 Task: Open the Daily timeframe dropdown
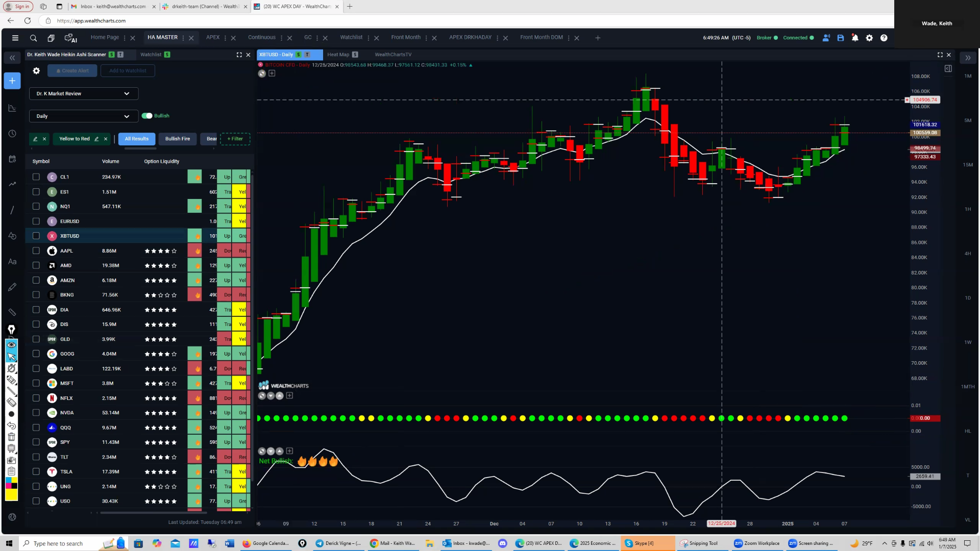(x=84, y=116)
